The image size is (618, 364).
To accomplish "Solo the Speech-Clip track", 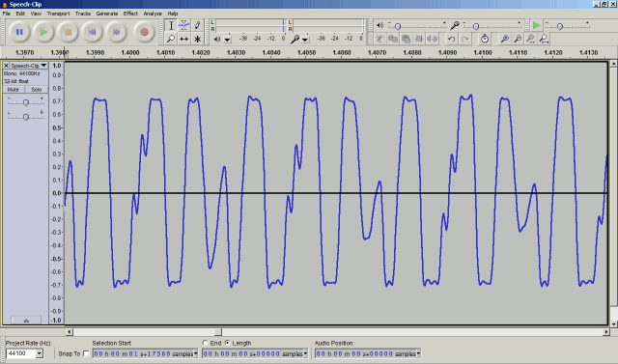I will [37, 90].
